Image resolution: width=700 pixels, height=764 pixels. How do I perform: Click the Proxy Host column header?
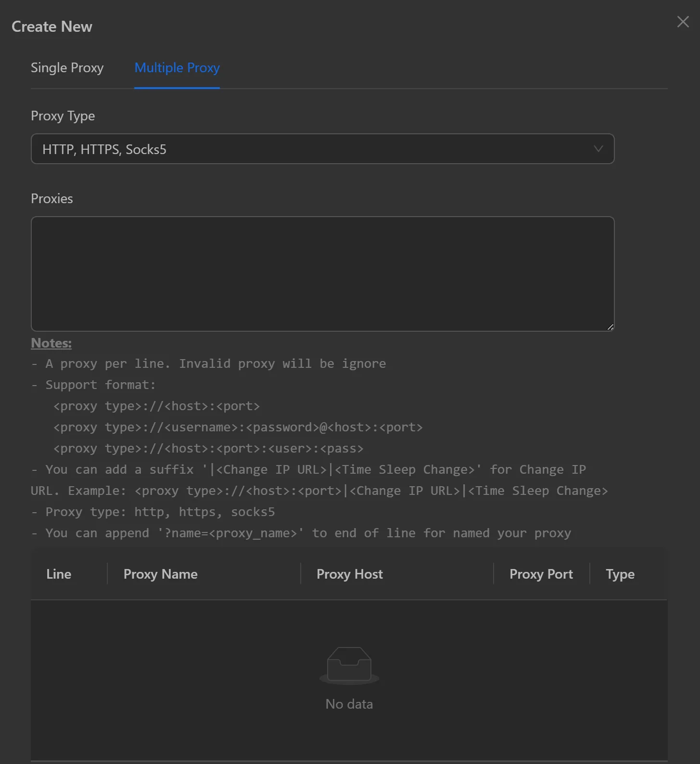pos(350,574)
